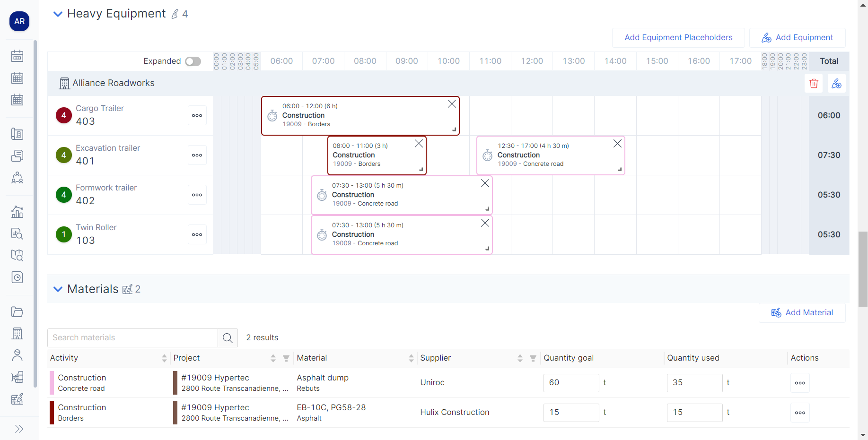This screenshot has width=868, height=440.
Task: Click the Quantity goal field showing 60
Action: click(571, 383)
